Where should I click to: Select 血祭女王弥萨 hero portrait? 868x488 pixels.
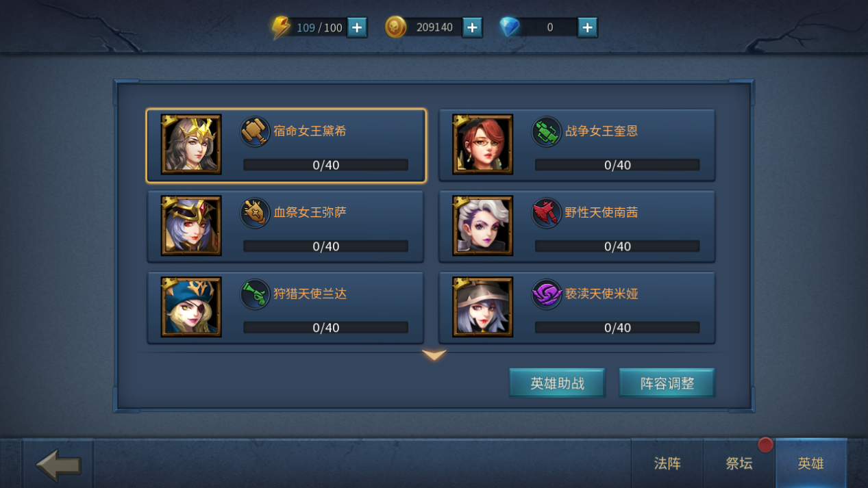[x=191, y=226]
